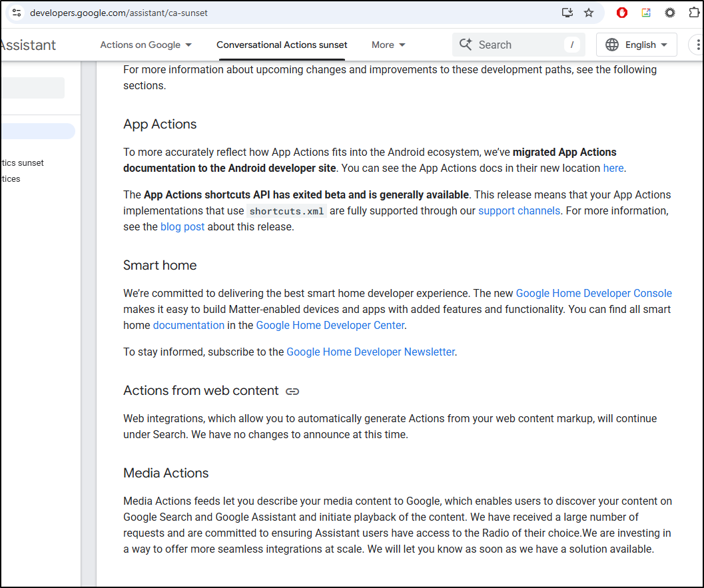The image size is (704, 588).
Task: Click the browser address bar URL
Action: 119,13
